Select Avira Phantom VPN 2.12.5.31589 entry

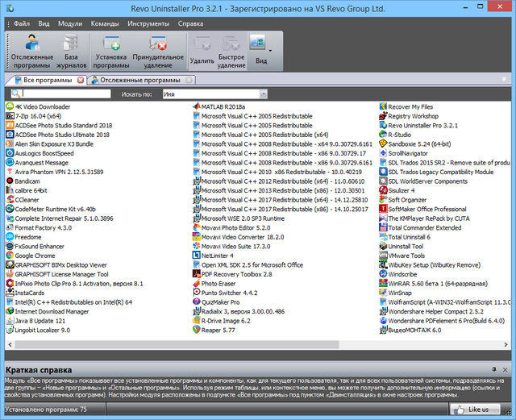55,172
